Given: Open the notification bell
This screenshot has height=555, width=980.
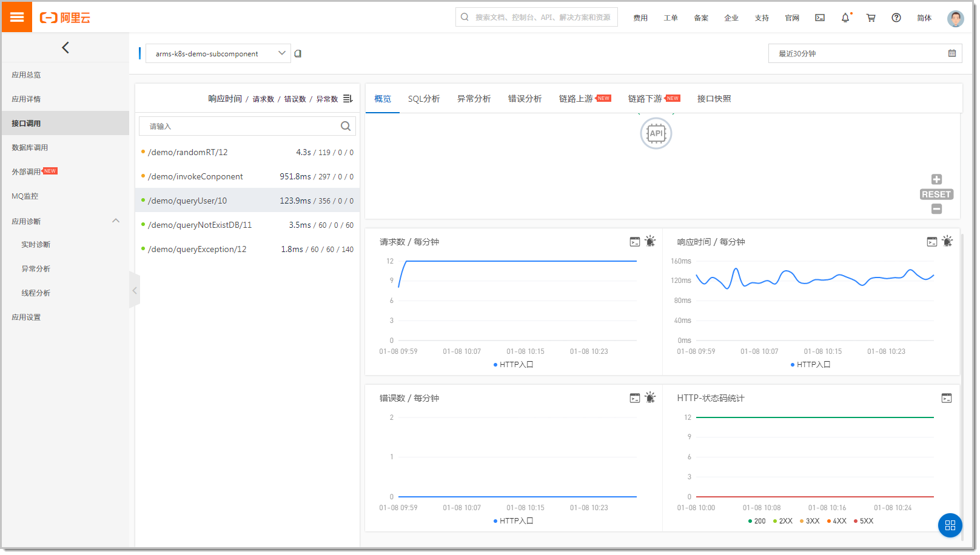Looking at the screenshot, I should (845, 18).
